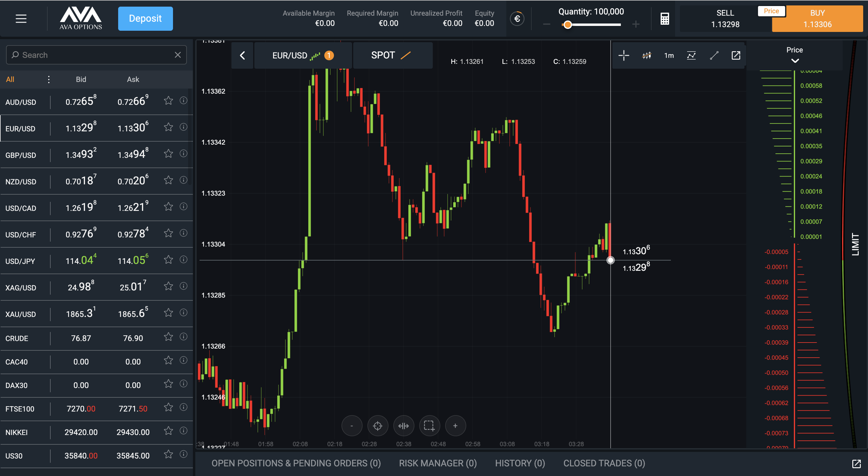Image resolution: width=868 pixels, height=476 pixels.
Task: Open USD/JPY info icon
Action: pos(183,259)
